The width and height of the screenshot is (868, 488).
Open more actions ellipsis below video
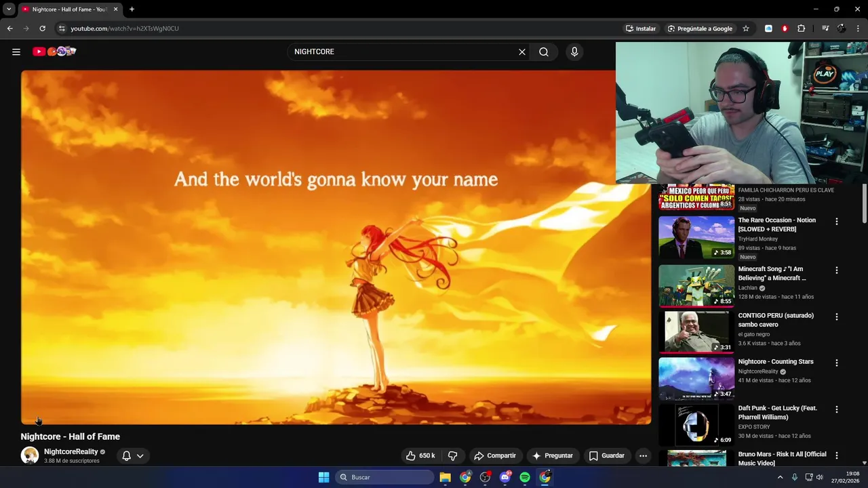coord(643,455)
